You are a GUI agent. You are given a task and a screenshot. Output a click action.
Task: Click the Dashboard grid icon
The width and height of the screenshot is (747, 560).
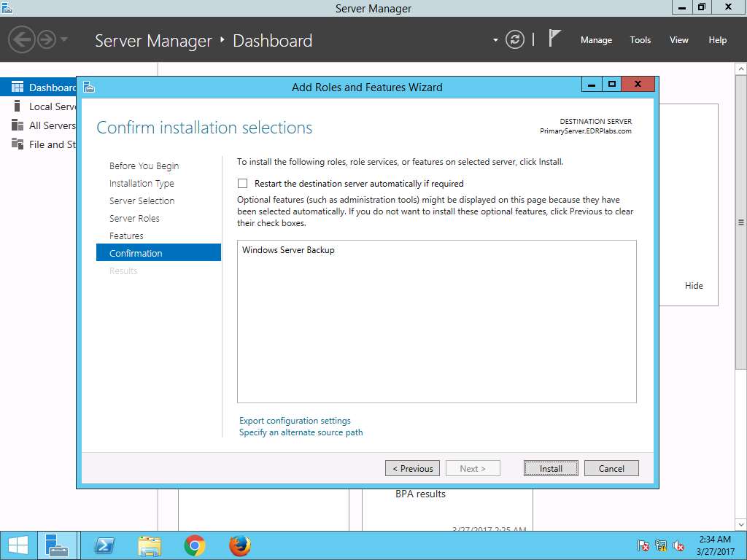click(18, 87)
